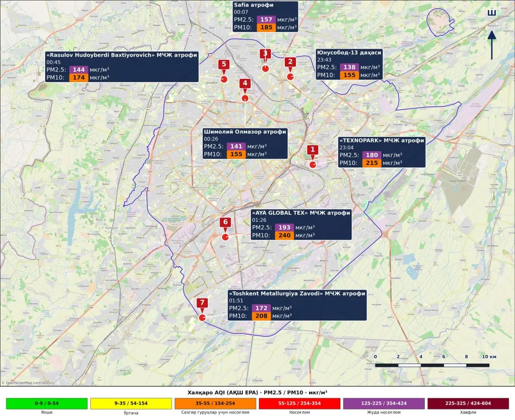515x420 pixels.
Task: Click the Юнусобод-13 даҳаси station title
Action: [349, 53]
